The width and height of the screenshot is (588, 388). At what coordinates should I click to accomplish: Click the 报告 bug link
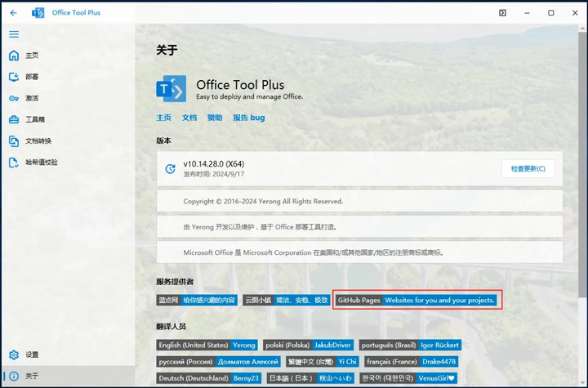(x=249, y=118)
